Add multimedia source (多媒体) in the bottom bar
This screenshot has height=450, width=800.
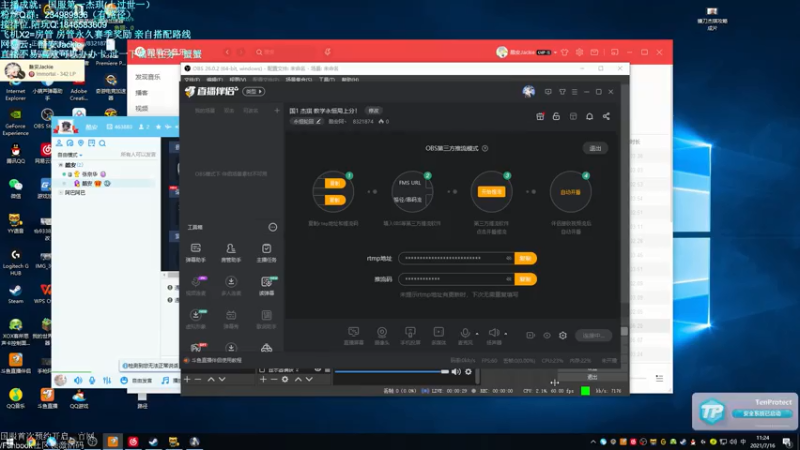(x=438, y=336)
